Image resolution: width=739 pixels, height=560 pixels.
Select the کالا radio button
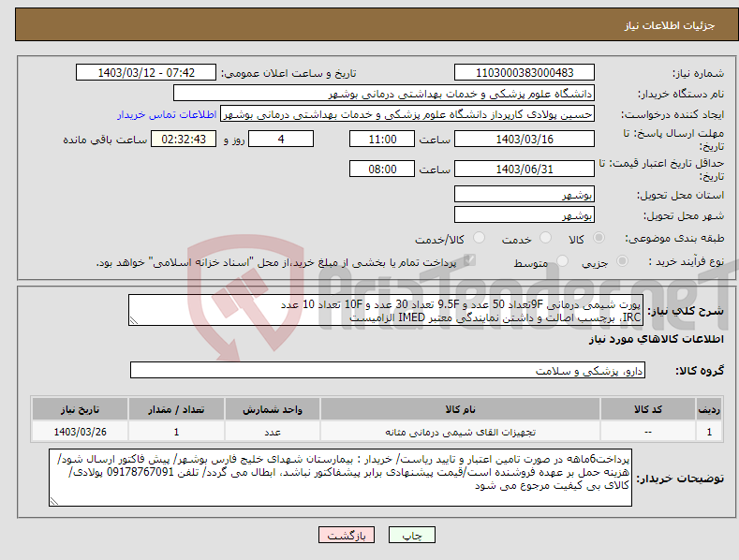(599, 238)
